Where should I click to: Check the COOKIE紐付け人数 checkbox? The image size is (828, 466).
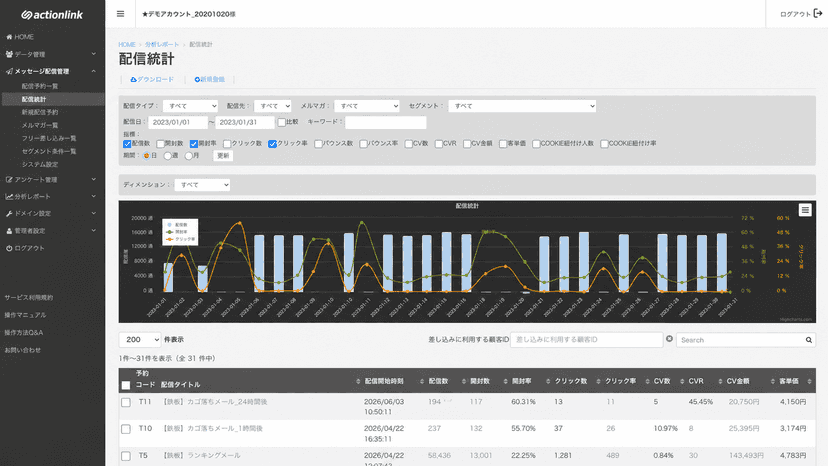536,144
